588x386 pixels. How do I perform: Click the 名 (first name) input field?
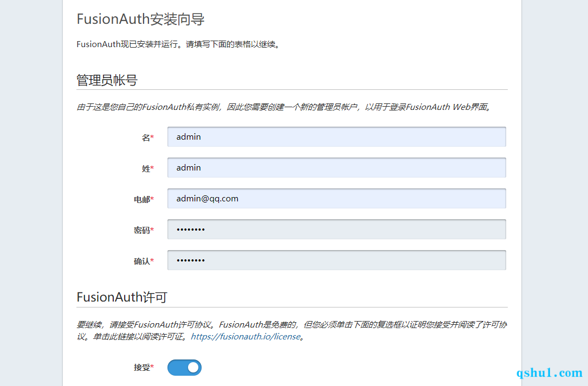(337, 137)
